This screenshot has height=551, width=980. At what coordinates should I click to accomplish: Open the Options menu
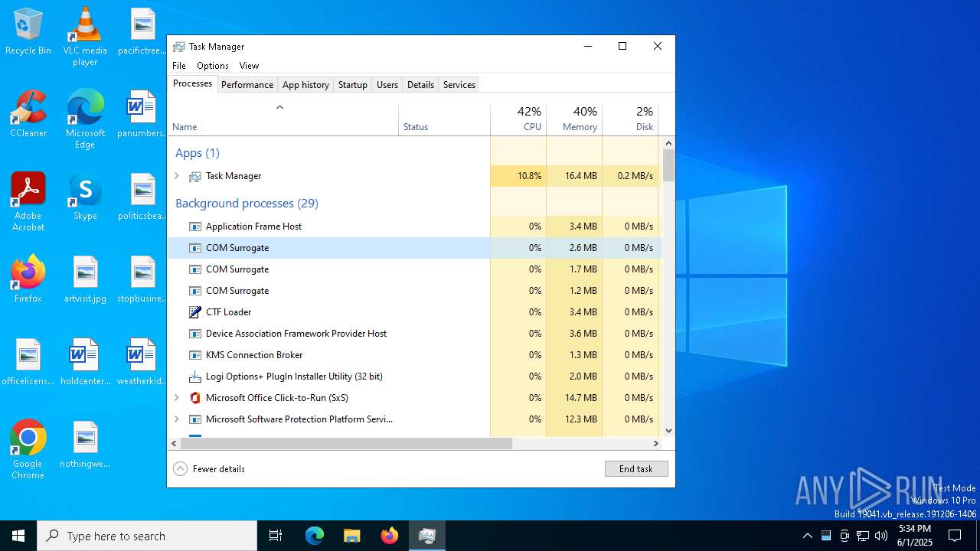coord(213,66)
